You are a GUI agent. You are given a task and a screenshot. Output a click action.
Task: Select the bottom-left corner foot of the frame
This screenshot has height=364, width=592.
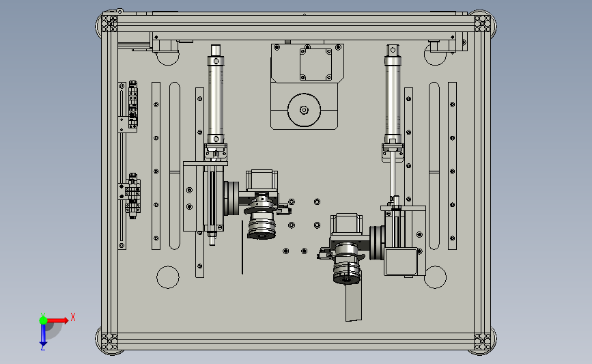[x=108, y=341]
